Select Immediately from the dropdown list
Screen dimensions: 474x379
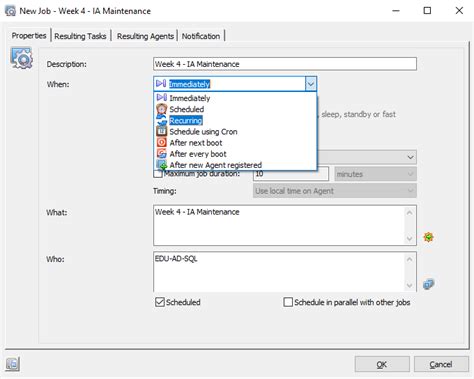tap(190, 98)
